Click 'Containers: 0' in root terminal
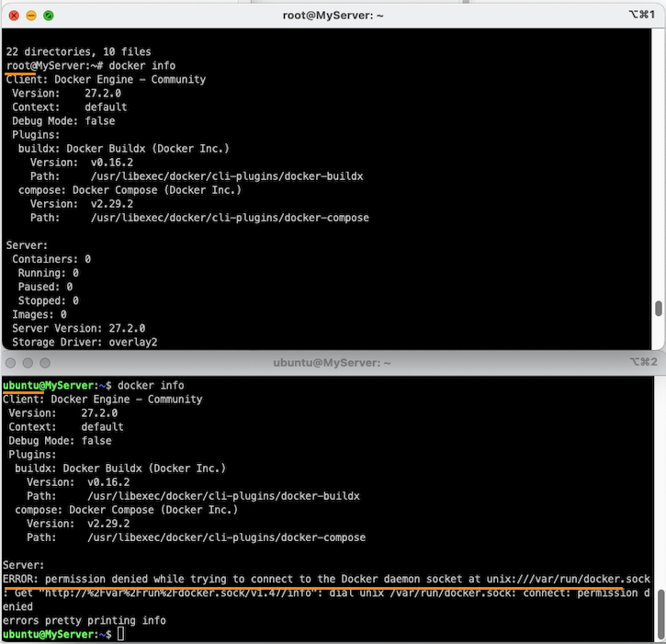 pyautogui.click(x=51, y=259)
